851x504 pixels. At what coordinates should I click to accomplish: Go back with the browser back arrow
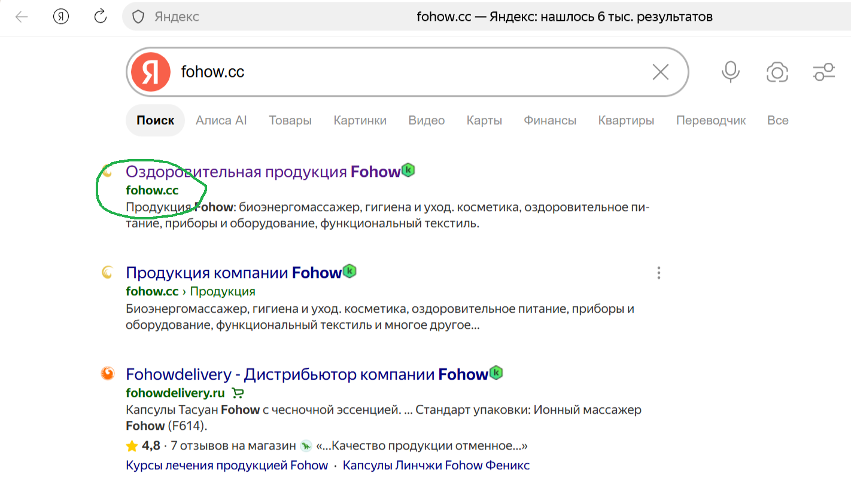(22, 17)
